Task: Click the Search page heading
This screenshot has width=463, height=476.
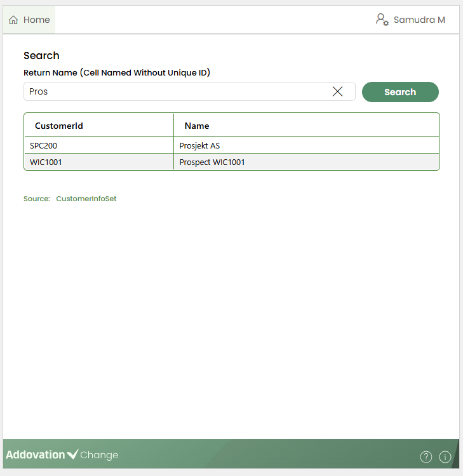Action: click(x=41, y=56)
